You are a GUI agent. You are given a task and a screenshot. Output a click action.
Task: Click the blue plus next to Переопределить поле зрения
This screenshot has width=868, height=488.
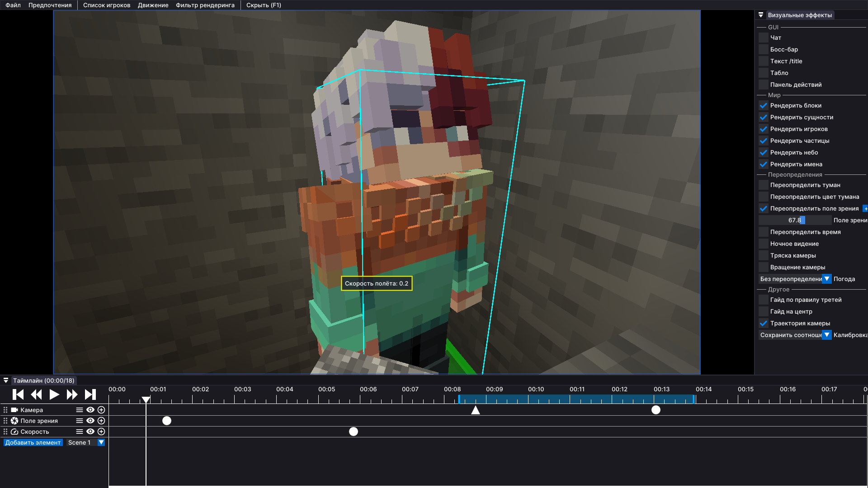point(865,208)
